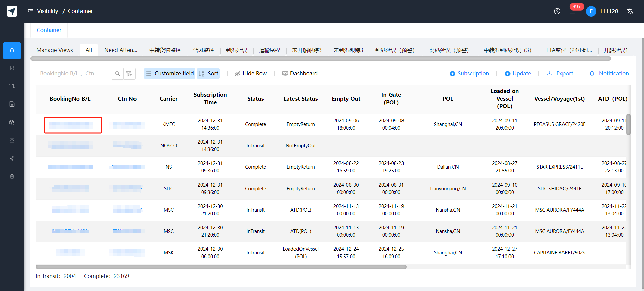The height and width of the screenshot is (291, 644).
Task: Click the KMTC carrier cell
Action: [169, 124]
